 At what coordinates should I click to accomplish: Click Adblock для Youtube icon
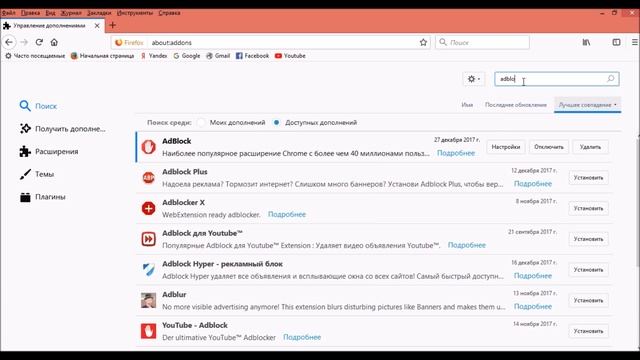pos(149,239)
